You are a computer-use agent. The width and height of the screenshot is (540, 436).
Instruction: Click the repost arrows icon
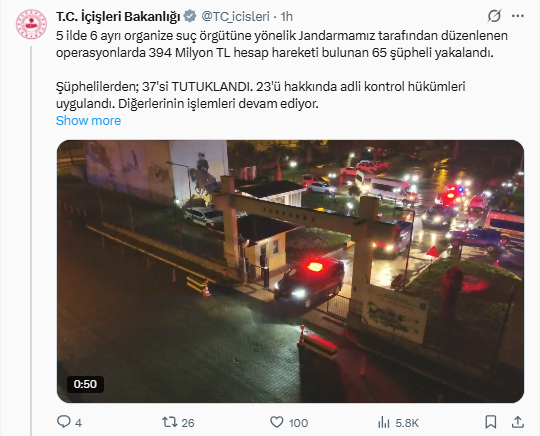170,422
